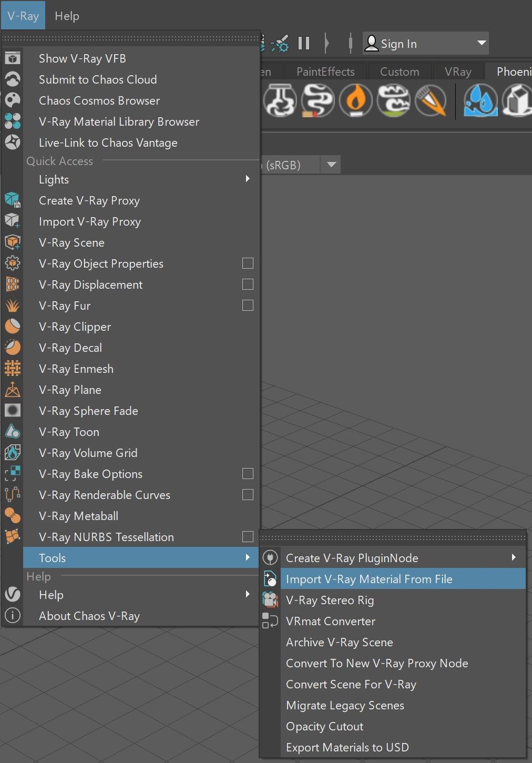
Task: Open V-Ray Object Properties option box
Action: (x=248, y=263)
